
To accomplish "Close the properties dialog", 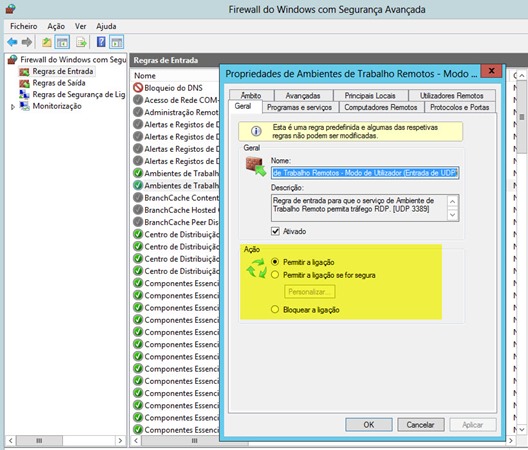I will coord(491,71).
